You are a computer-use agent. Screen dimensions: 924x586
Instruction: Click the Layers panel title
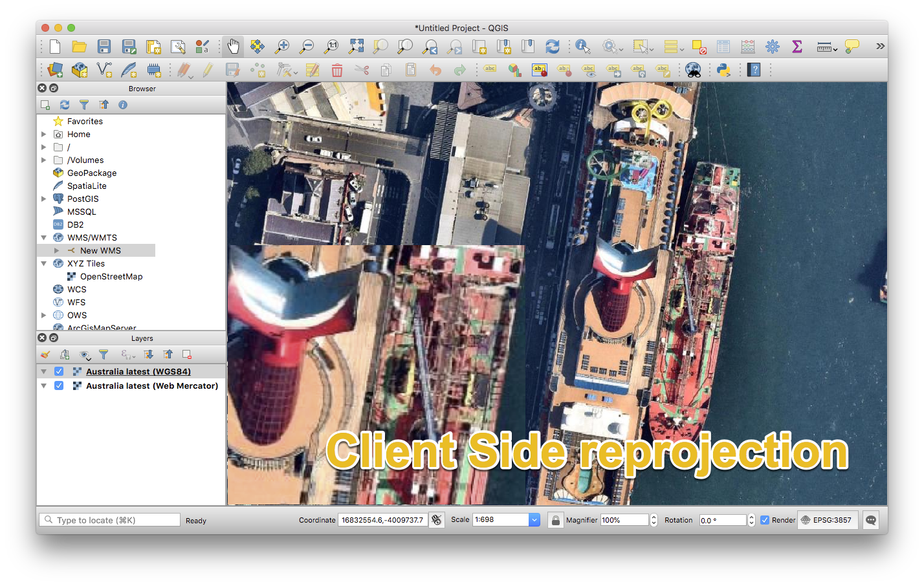click(142, 338)
